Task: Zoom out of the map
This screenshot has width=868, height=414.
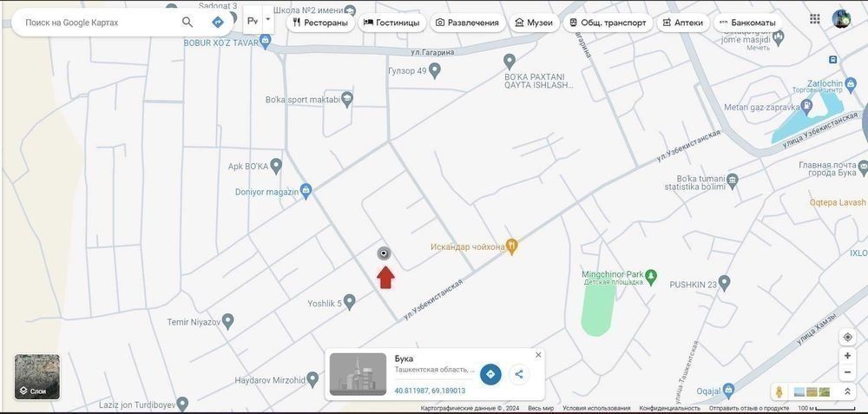Action: 847,372
